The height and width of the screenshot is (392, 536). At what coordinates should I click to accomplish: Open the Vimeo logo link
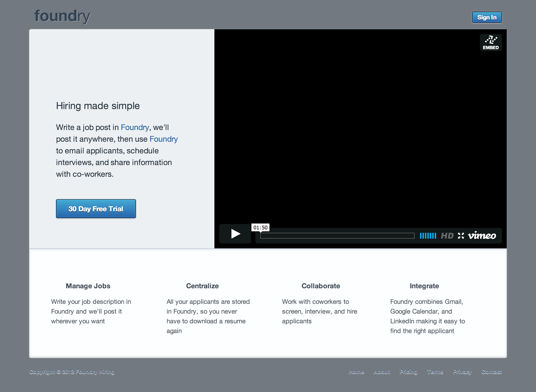click(x=482, y=235)
